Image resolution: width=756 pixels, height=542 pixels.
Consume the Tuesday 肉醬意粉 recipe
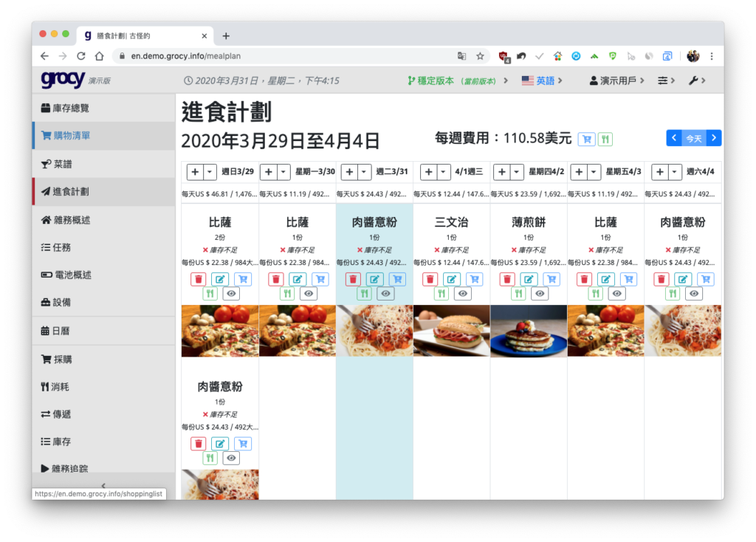(364, 293)
